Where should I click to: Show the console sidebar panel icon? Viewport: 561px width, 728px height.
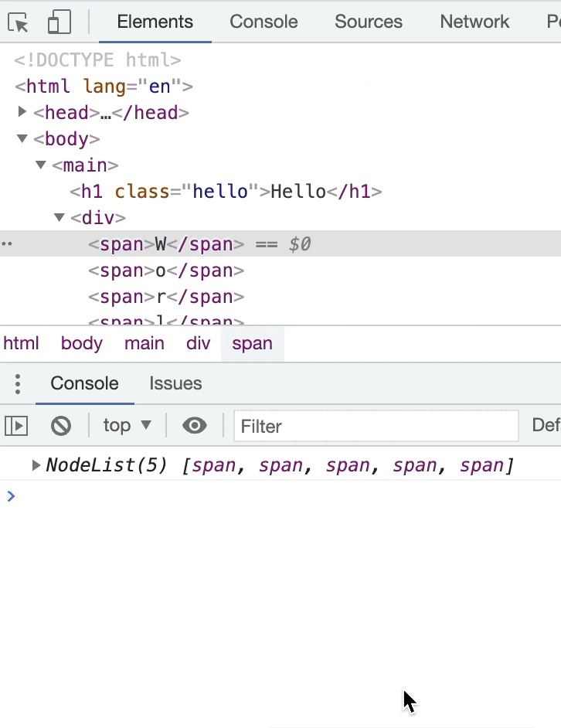pos(16,426)
